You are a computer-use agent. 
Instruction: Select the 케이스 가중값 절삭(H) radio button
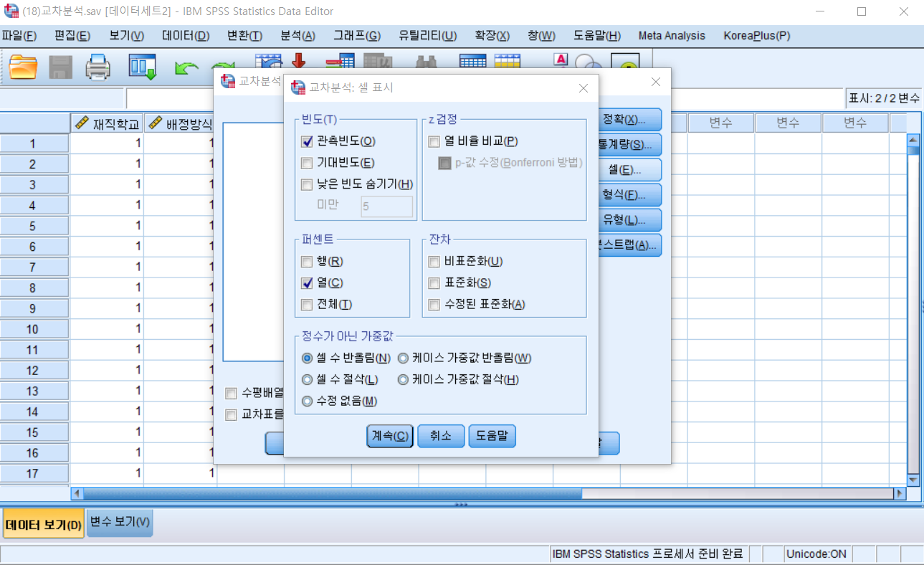[403, 380]
